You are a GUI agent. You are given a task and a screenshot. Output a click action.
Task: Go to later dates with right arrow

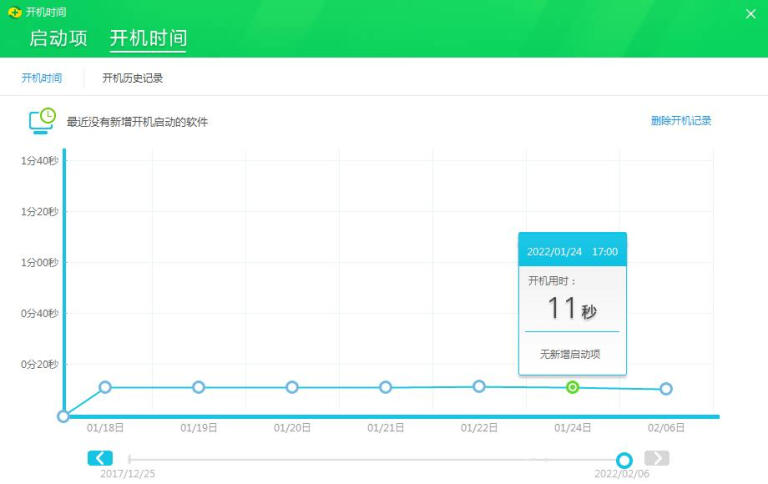coord(656,458)
